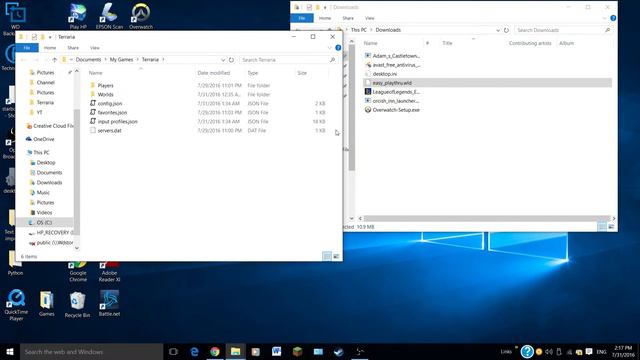Click Documents in address breadcrumb
This screenshot has width=640, height=360.
[x=88, y=60]
